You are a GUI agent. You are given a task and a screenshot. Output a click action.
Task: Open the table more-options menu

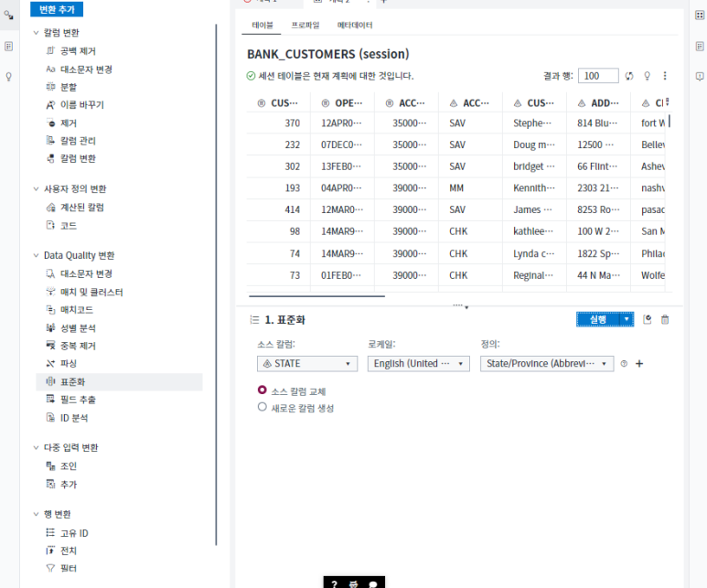[x=665, y=76]
